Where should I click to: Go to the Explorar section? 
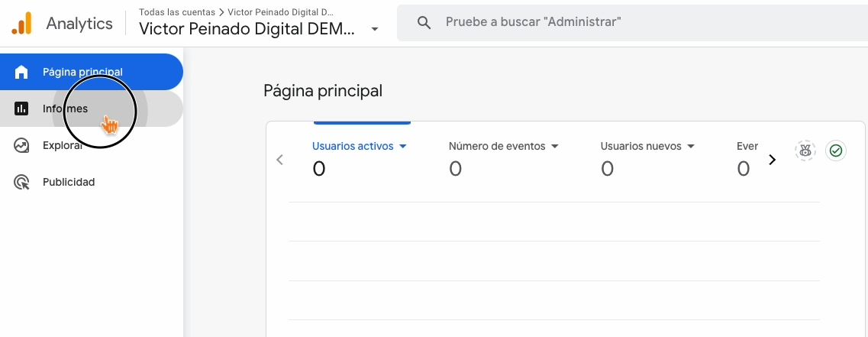[x=63, y=145]
